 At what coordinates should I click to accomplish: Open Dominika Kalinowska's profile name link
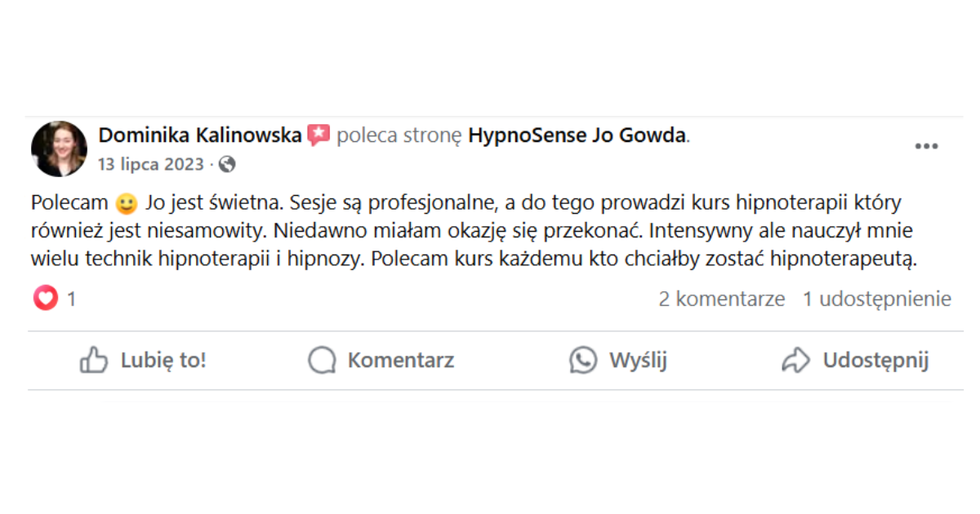pyautogui.click(x=200, y=135)
